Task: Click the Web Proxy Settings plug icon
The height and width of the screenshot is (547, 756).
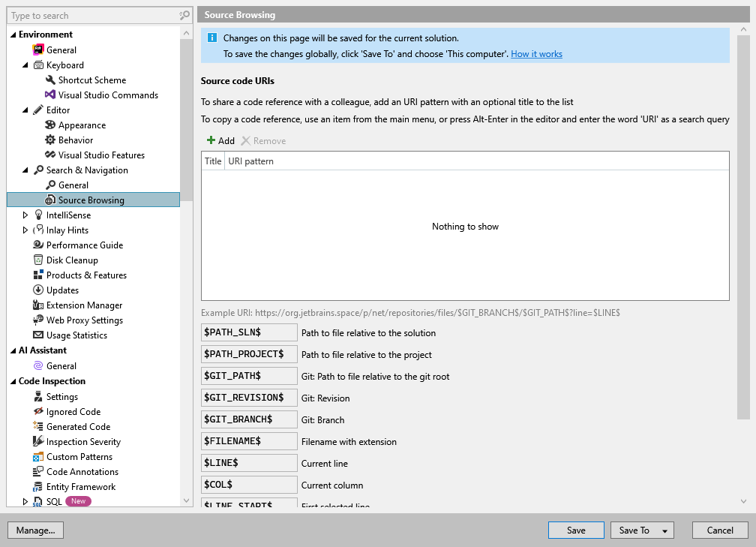Action: (x=37, y=320)
